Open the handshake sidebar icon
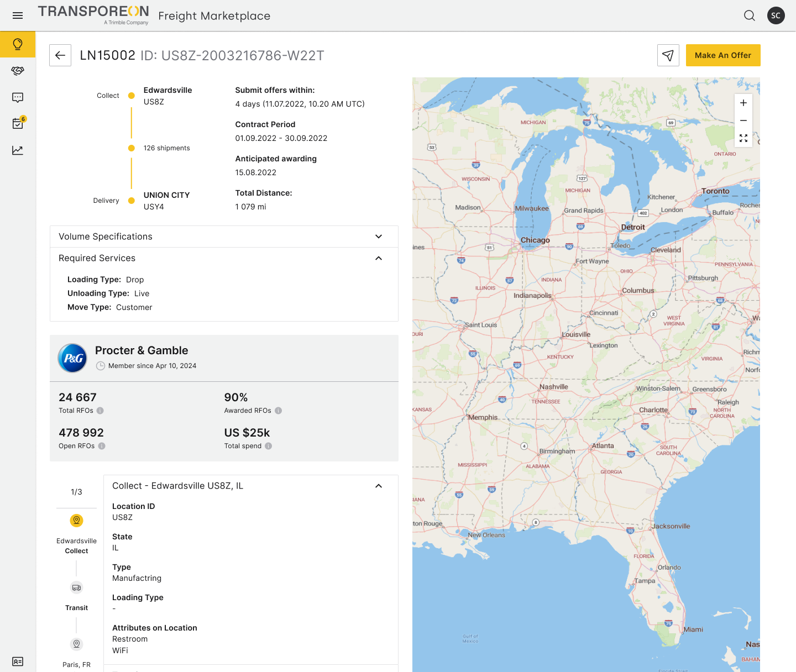Image resolution: width=796 pixels, height=672 pixels. coord(18,71)
